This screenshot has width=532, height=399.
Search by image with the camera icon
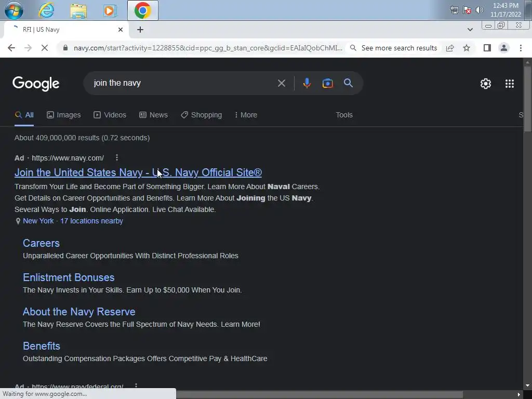point(327,83)
